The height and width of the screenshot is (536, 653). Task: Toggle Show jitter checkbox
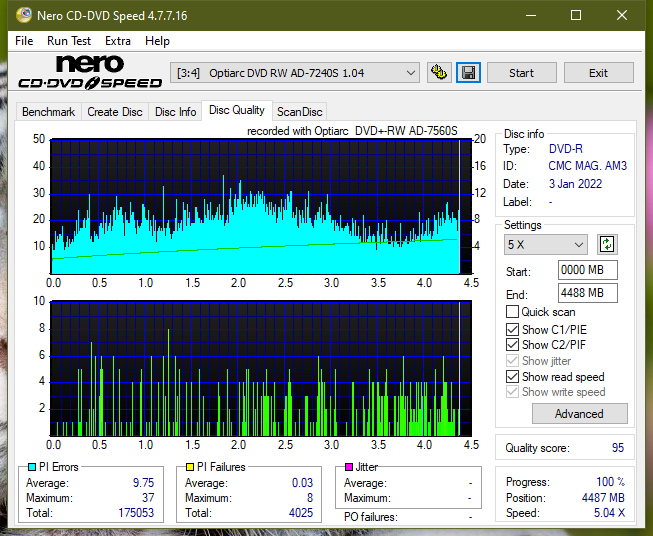512,361
